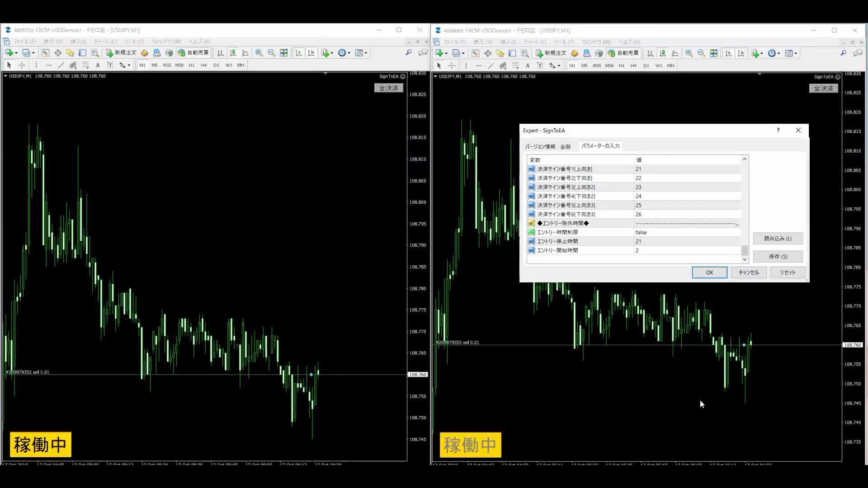Open profiles dropdown arrow in left window

(x=33, y=53)
